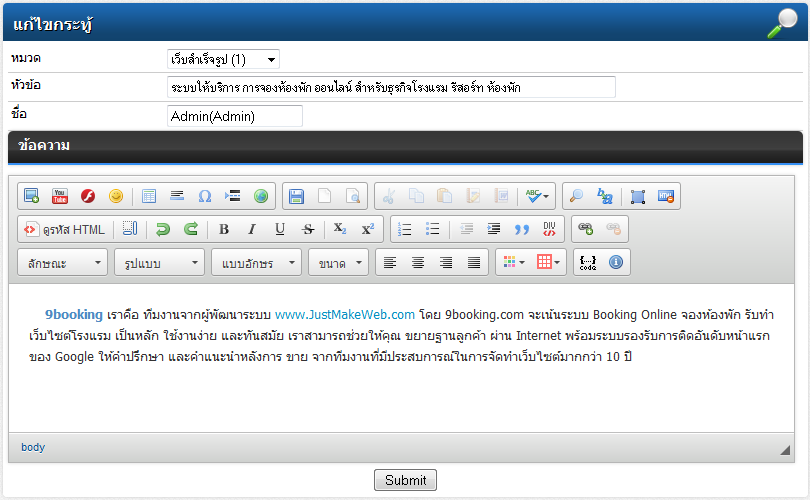Cut with the scissors icon

pyautogui.click(x=388, y=196)
